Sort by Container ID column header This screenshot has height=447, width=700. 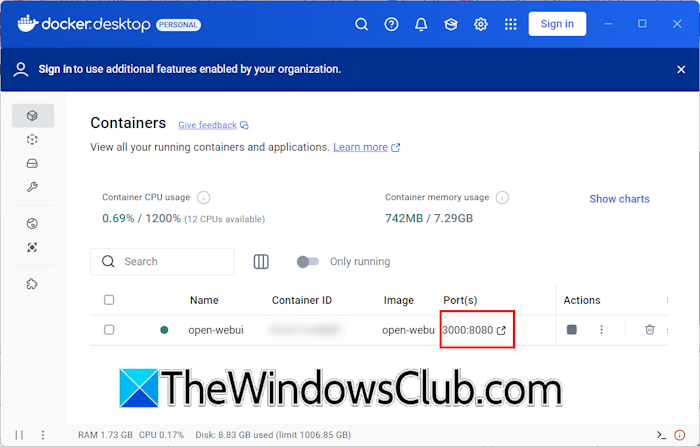pos(302,301)
